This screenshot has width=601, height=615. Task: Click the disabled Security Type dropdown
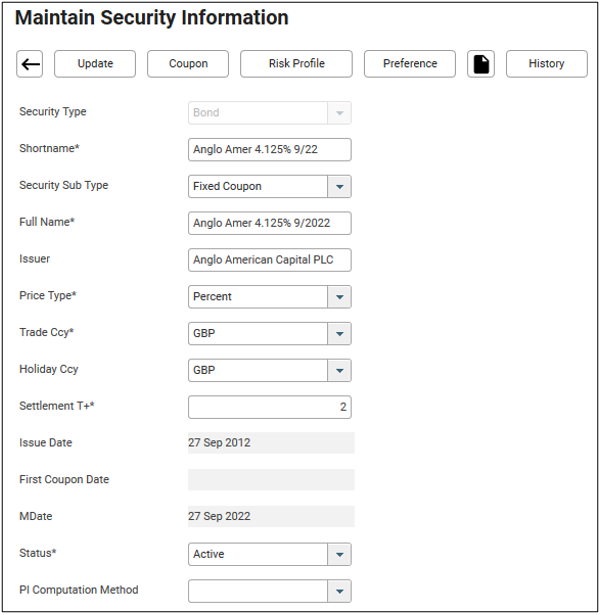[x=270, y=113]
